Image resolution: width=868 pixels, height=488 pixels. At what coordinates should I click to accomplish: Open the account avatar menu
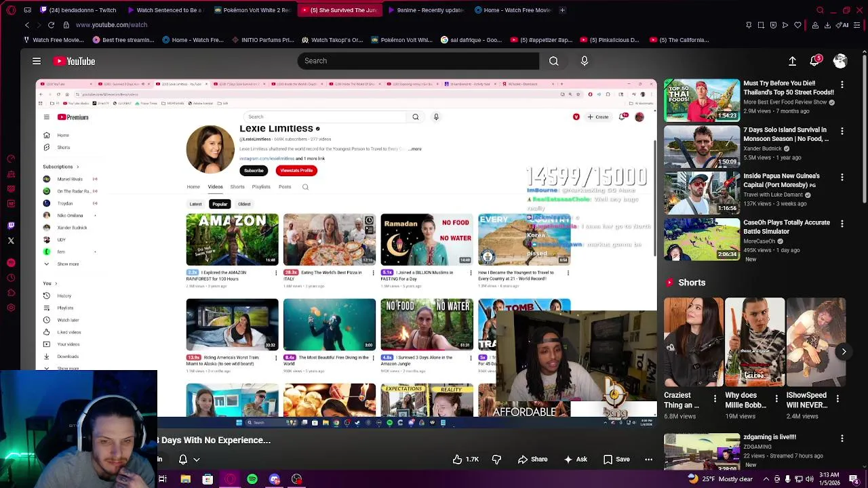840,61
